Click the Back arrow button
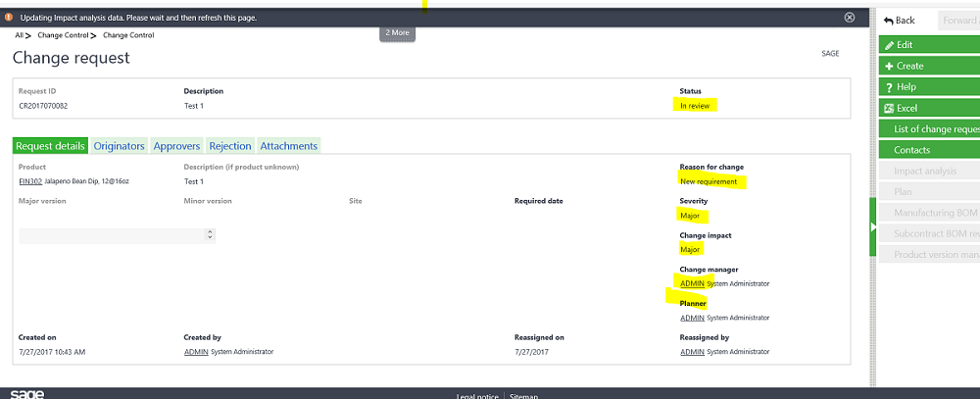The image size is (980, 399). pos(900,20)
